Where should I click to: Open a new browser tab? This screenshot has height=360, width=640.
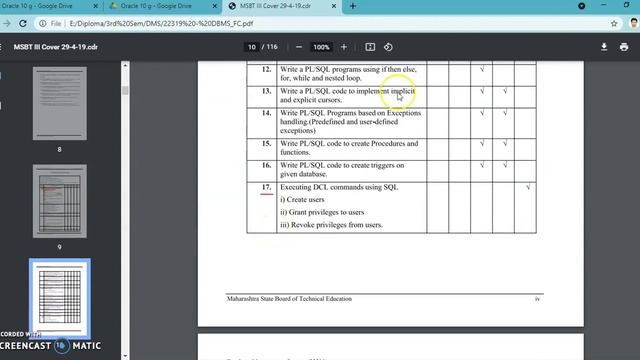tap(353, 6)
